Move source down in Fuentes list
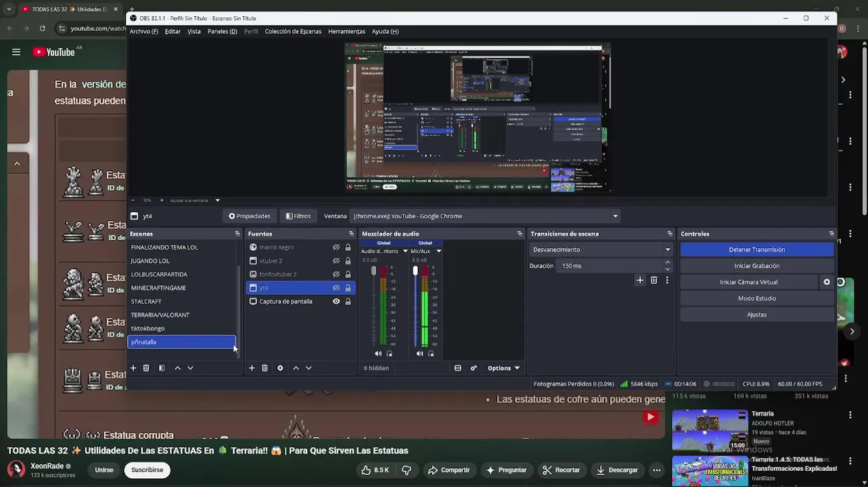 coord(309,368)
